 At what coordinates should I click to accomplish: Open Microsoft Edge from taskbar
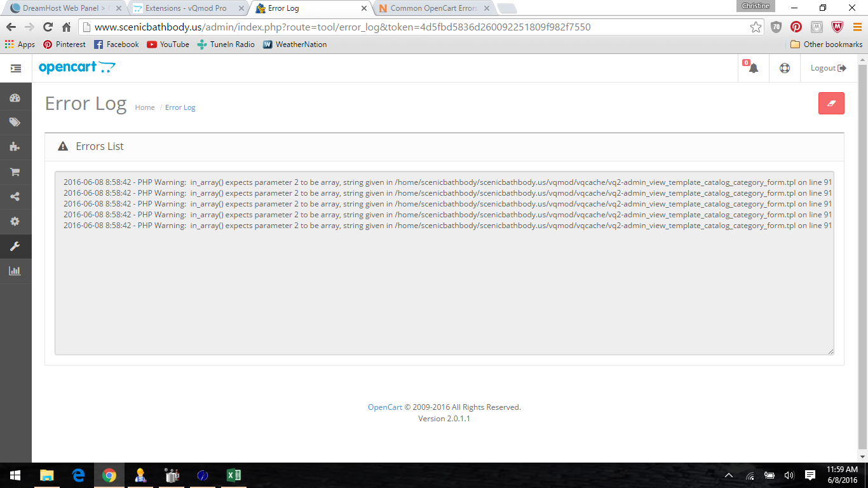[x=78, y=475]
